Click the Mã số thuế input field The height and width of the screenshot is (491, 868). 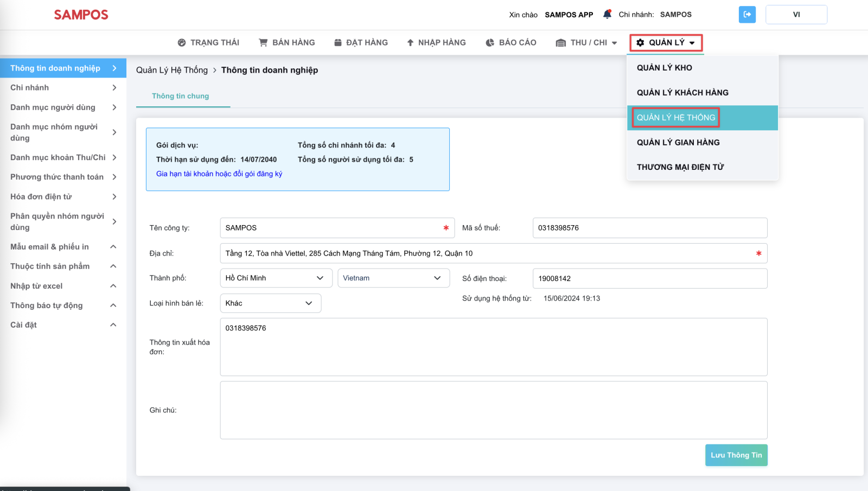click(650, 228)
